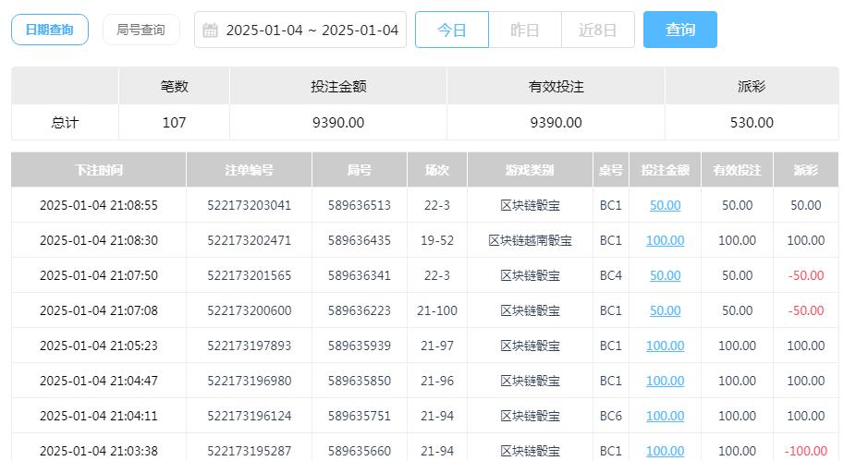Click timestamp 2025-01-04 21:08:30
Screen dimensions: 868x461
click(99, 240)
